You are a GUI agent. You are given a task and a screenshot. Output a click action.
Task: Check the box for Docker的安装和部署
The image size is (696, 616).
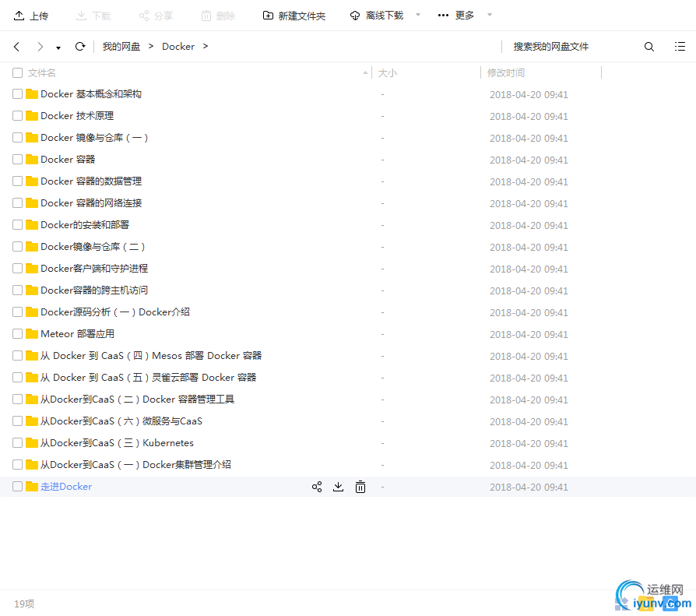(x=17, y=224)
